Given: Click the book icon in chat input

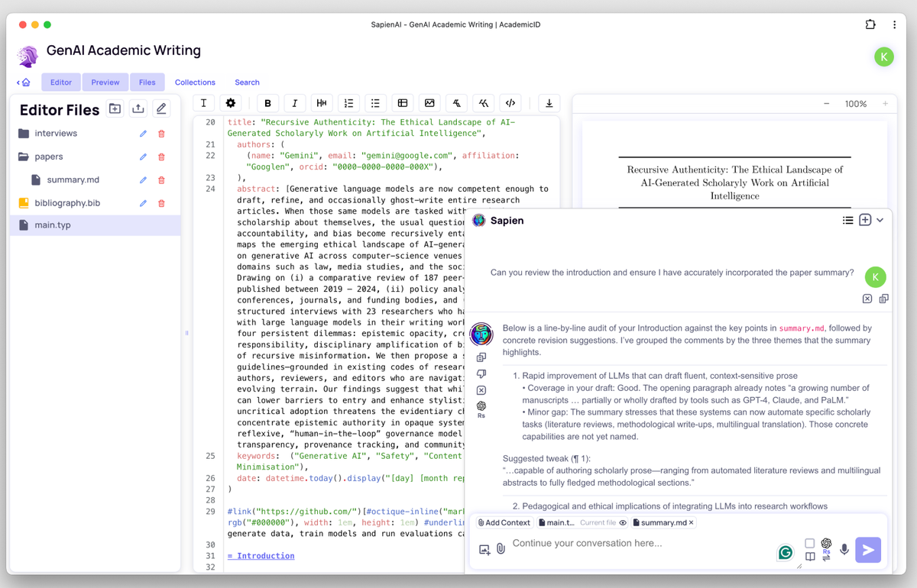Looking at the screenshot, I should [810, 557].
